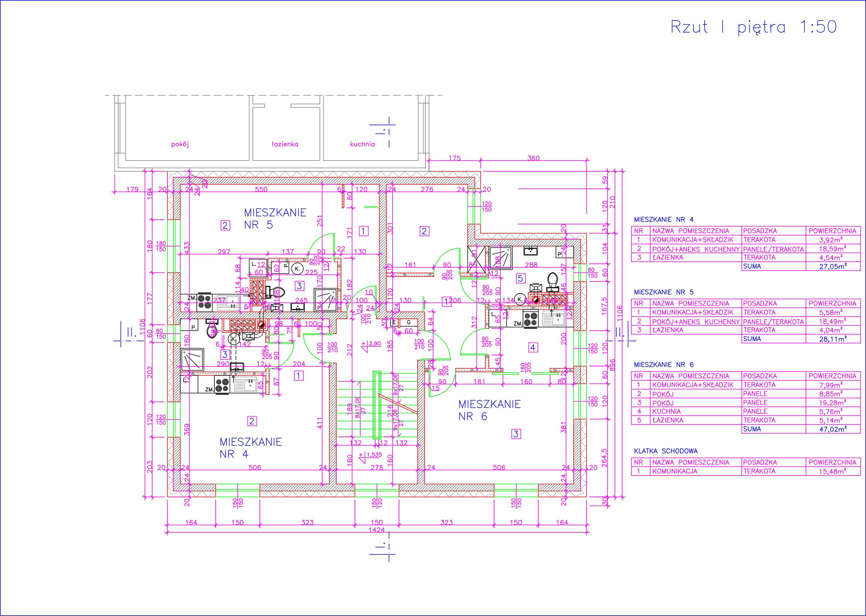Select the MIESZKANIE NR 4 table heading
Screen dimensions: 866x616
point(664,219)
